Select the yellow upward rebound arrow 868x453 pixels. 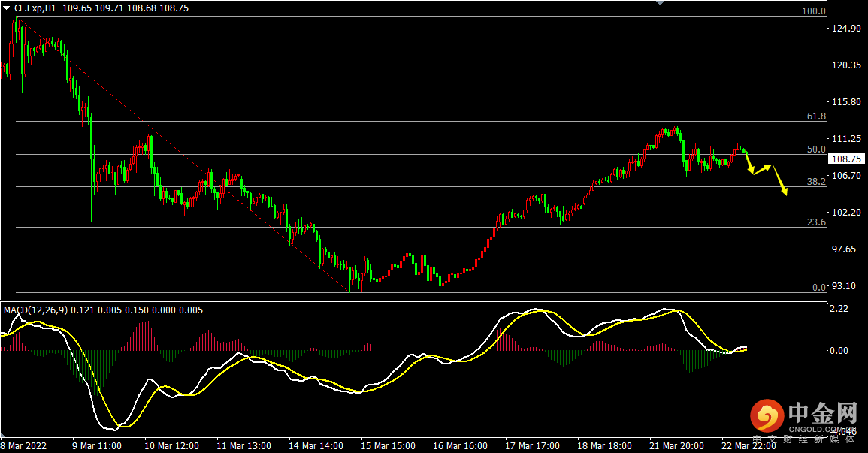tap(762, 168)
